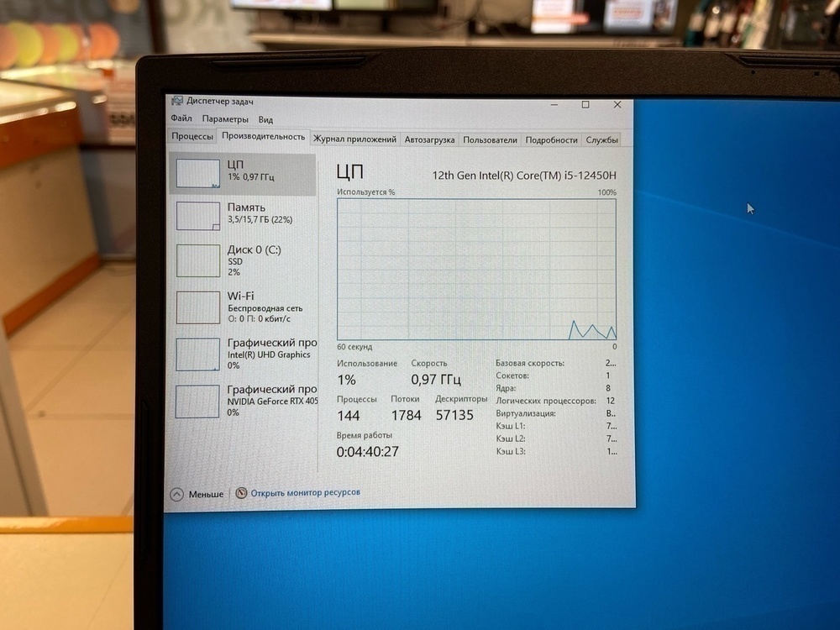This screenshot has width=840, height=630.
Task: Open the Службы tab
Action: (x=601, y=139)
